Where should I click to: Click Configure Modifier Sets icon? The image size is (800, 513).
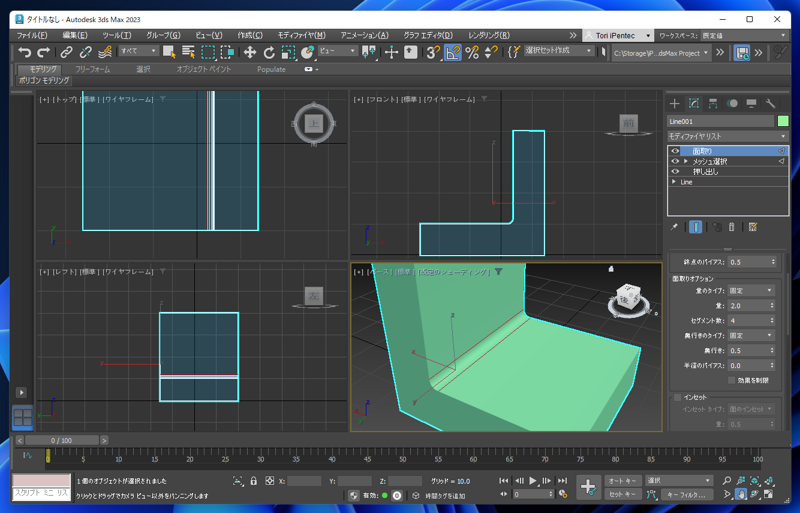click(753, 227)
